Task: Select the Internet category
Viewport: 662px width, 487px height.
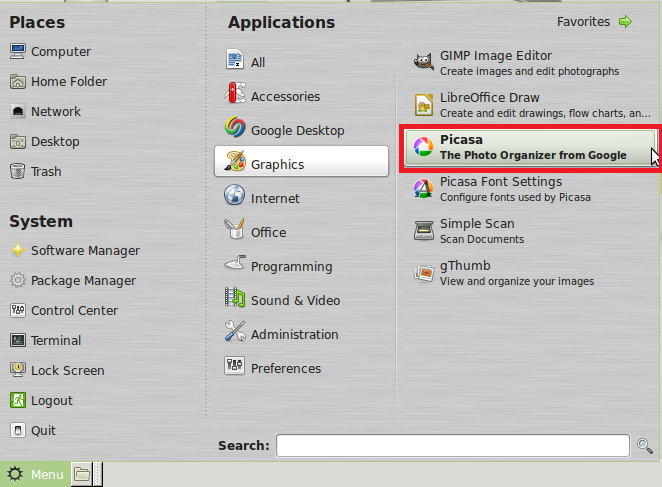Action: [301, 198]
